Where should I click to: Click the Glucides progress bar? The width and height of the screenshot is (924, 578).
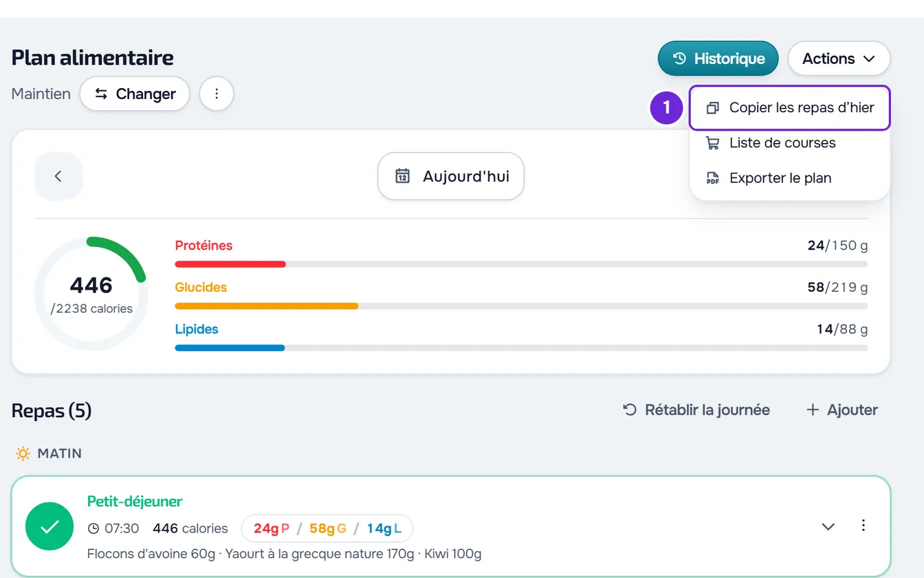pyautogui.click(x=521, y=306)
